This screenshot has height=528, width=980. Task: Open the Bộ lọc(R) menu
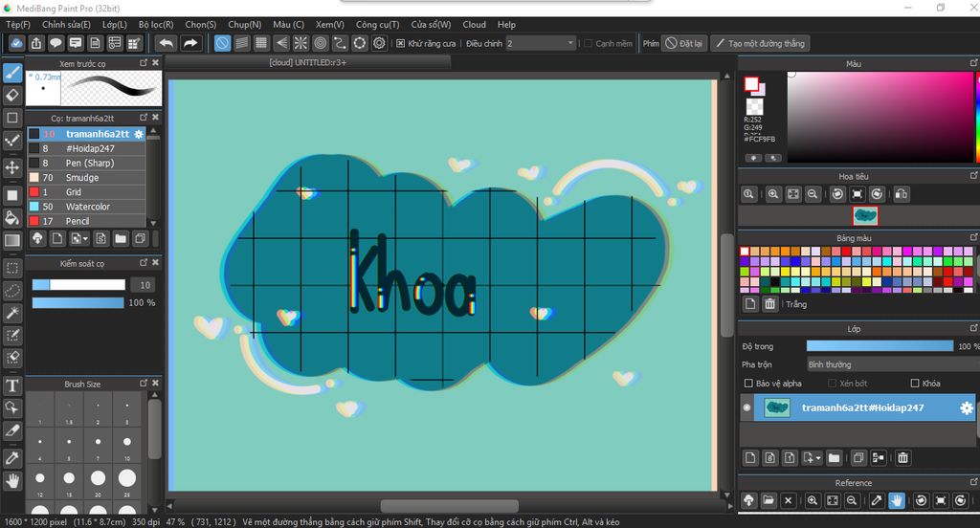pyautogui.click(x=156, y=24)
